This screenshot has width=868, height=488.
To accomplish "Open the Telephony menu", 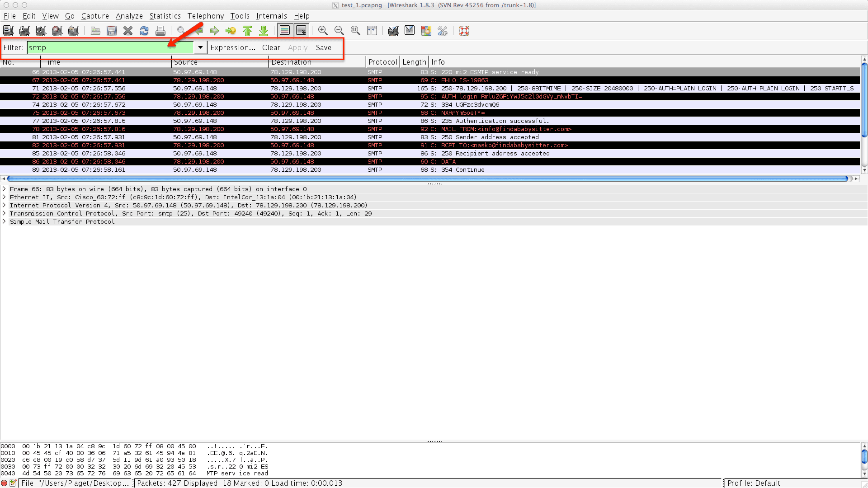I will (206, 16).
